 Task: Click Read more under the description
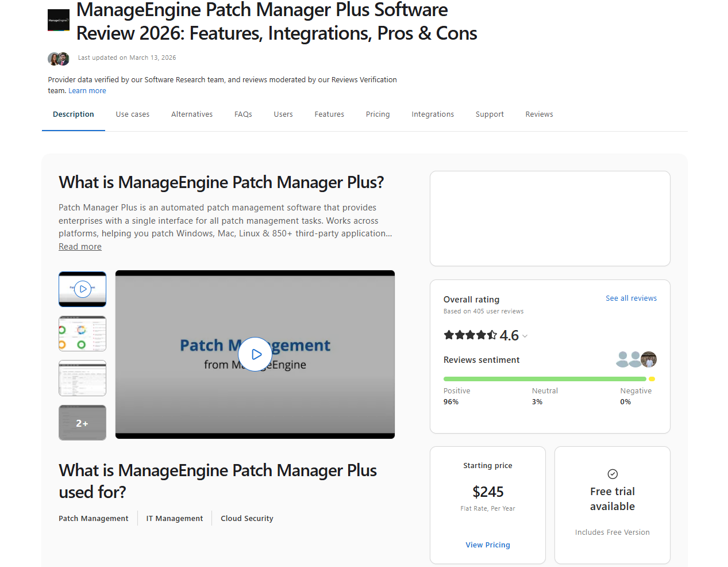pyautogui.click(x=80, y=247)
